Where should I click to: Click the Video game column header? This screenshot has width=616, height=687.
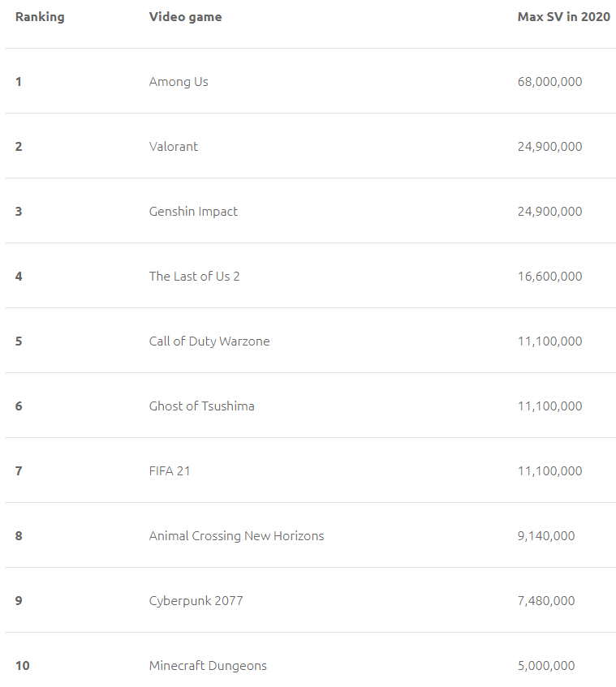(185, 17)
